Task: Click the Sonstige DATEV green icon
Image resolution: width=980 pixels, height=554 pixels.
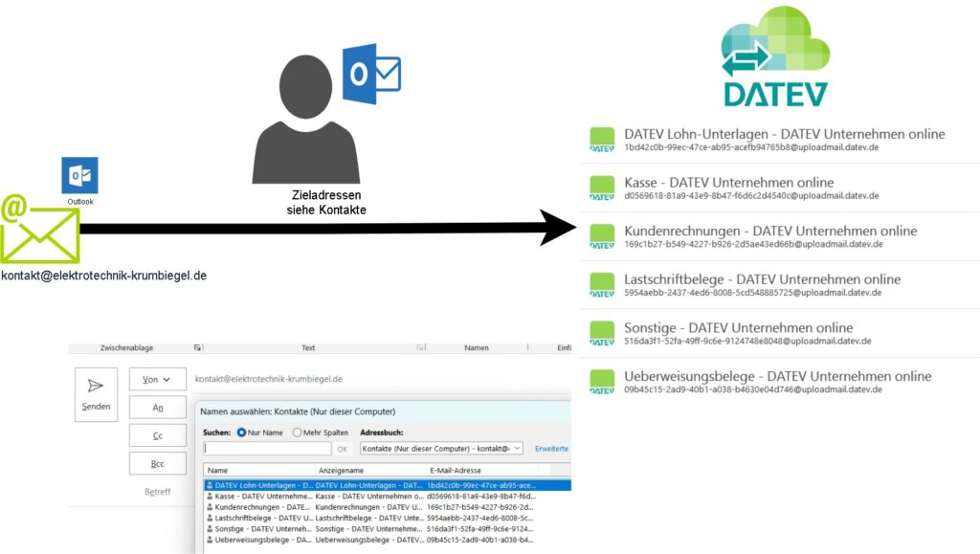Action: point(602,333)
